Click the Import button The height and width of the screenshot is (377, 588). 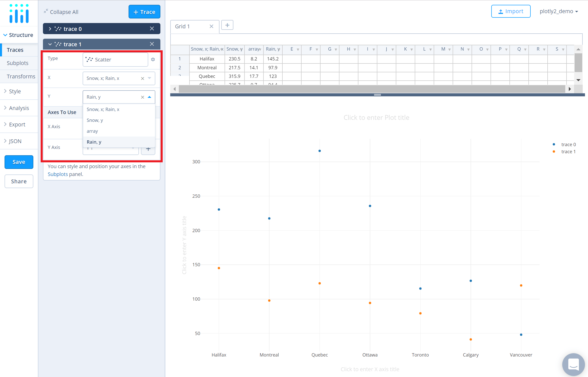tap(510, 11)
